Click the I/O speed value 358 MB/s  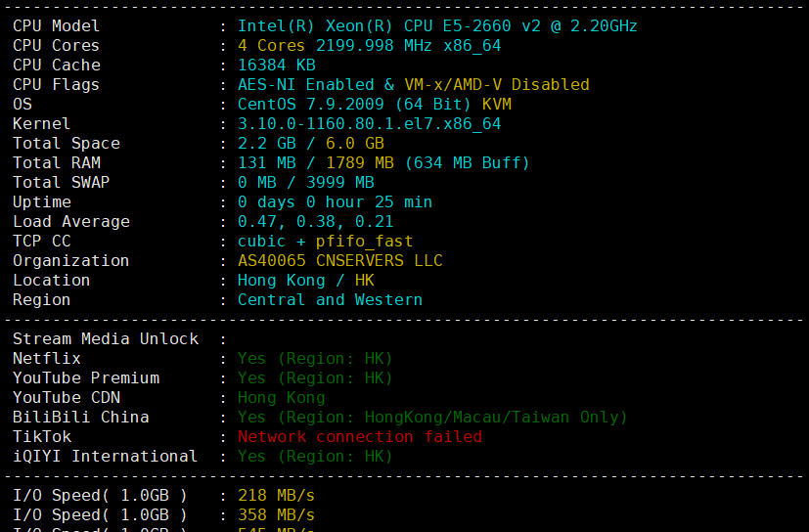pos(276,515)
